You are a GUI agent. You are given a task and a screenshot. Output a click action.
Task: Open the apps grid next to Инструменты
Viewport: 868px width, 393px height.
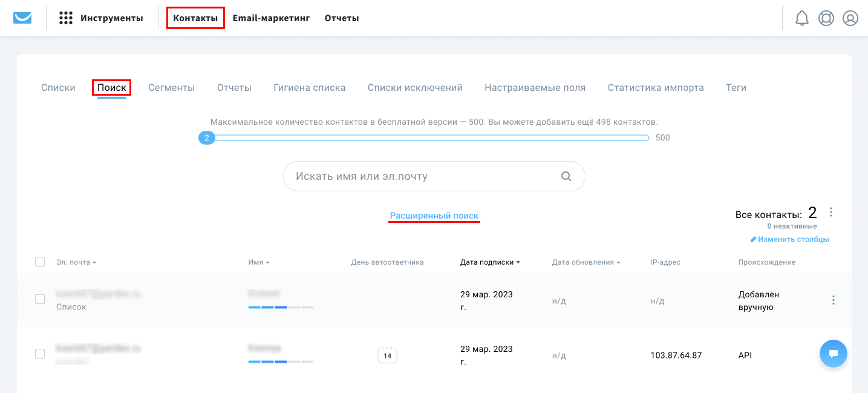coord(65,18)
